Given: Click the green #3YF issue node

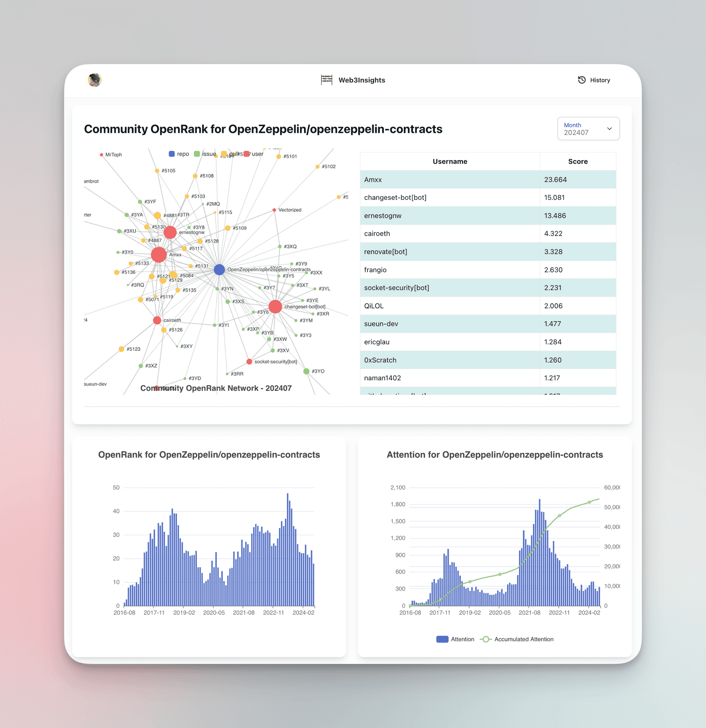Looking at the screenshot, I should [140, 202].
